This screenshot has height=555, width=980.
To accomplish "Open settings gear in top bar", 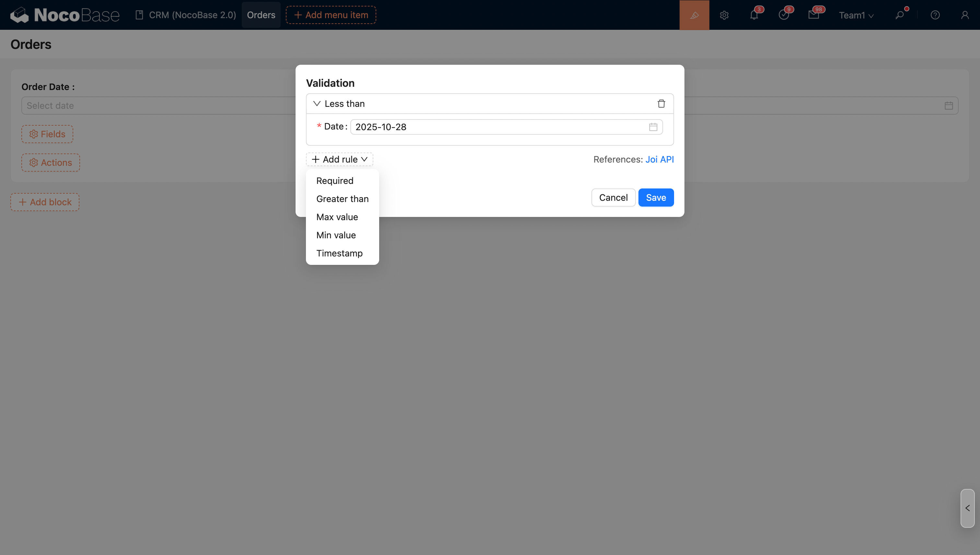I will pos(724,15).
